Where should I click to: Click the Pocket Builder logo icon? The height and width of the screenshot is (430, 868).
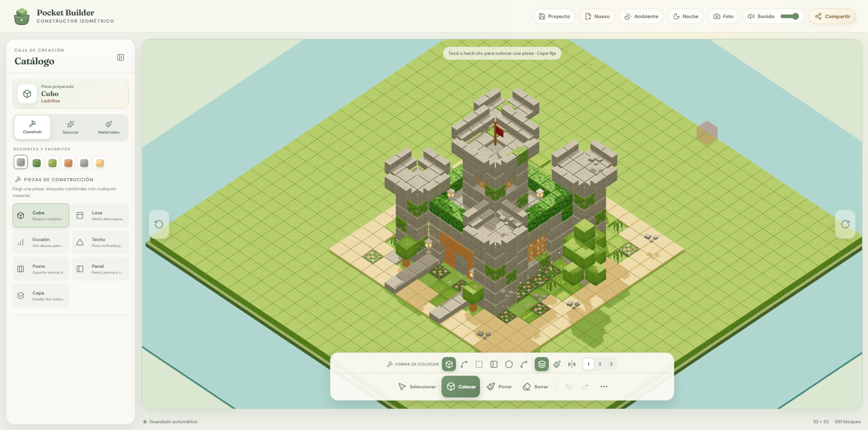tap(22, 16)
